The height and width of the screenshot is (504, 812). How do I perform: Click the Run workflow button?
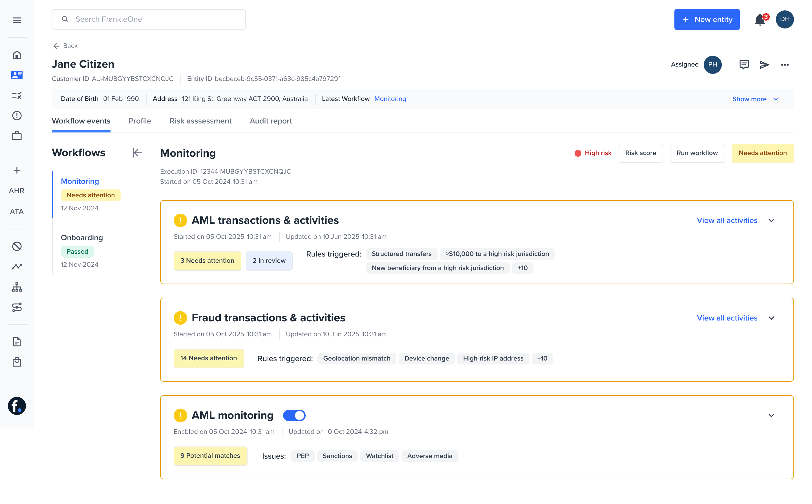tap(697, 153)
